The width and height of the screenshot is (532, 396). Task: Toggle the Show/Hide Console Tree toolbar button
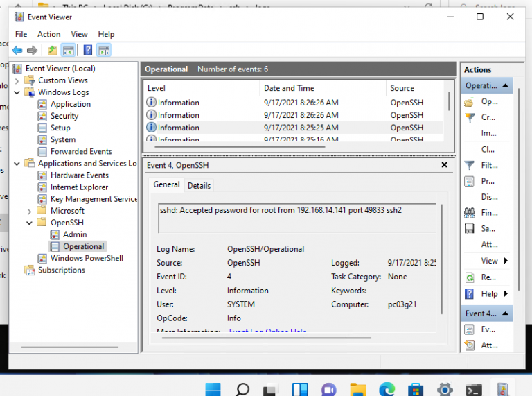pos(68,50)
